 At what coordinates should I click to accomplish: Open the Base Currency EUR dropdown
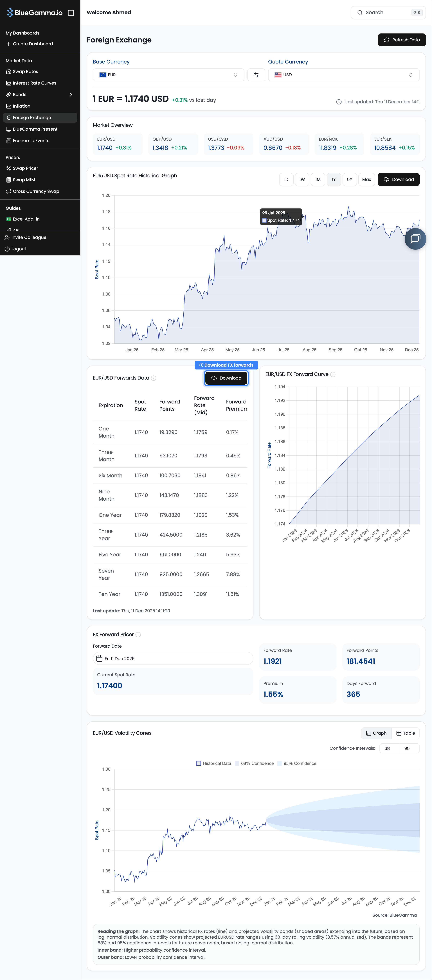169,75
